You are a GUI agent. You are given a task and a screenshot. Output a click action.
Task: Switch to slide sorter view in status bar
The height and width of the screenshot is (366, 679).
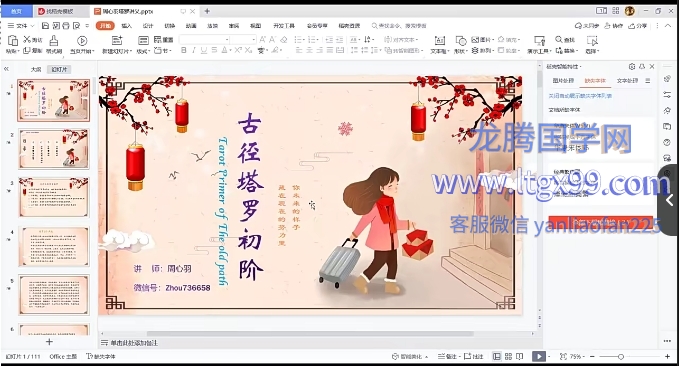click(x=508, y=356)
